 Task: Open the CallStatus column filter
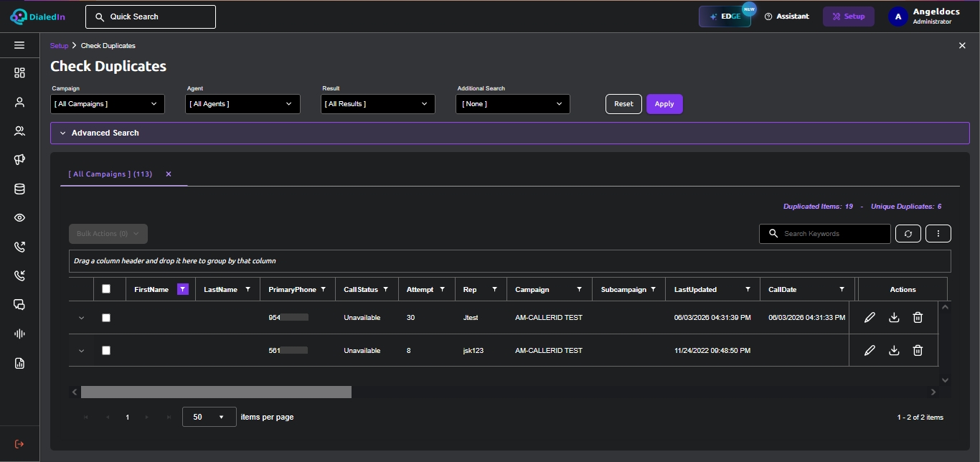[385, 289]
